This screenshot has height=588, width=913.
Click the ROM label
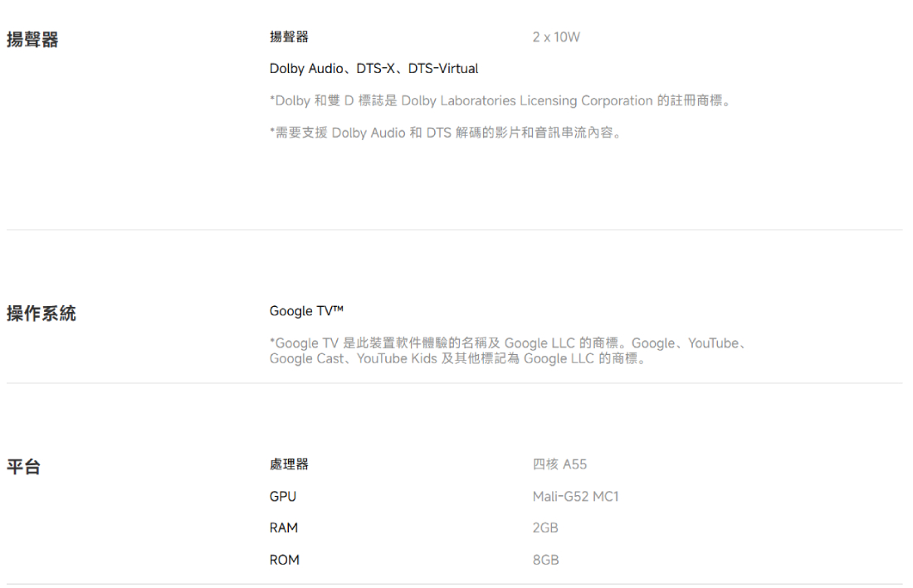tap(284, 560)
